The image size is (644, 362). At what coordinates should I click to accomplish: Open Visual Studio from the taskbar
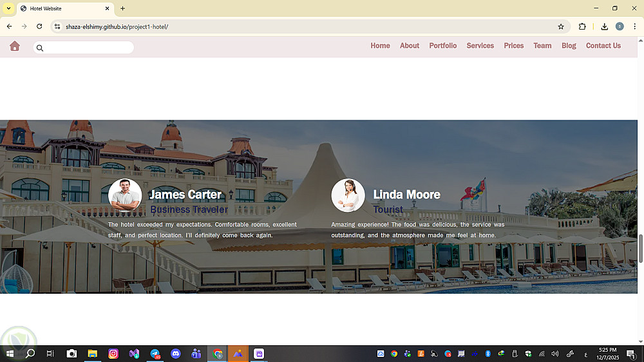(x=135, y=354)
